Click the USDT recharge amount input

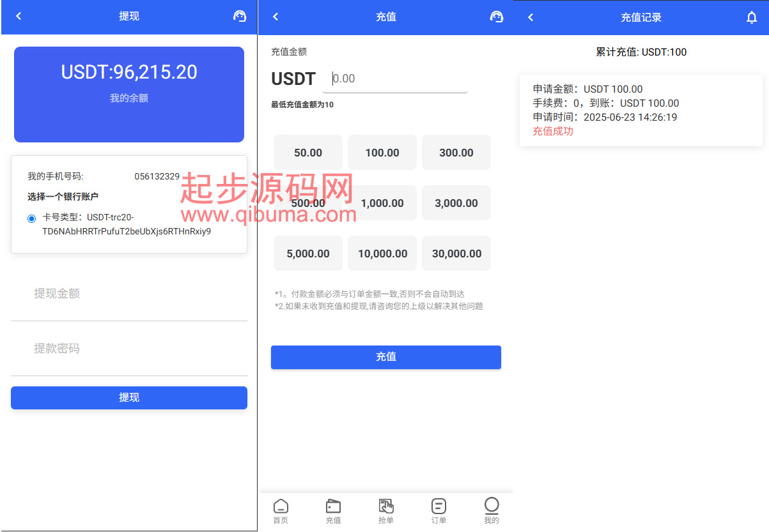click(395, 79)
